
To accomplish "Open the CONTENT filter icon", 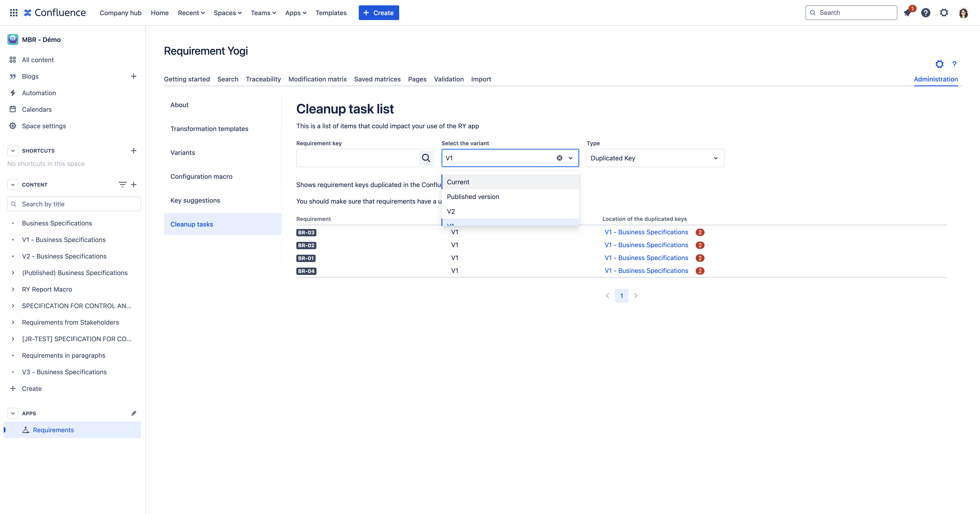I will (122, 184).
